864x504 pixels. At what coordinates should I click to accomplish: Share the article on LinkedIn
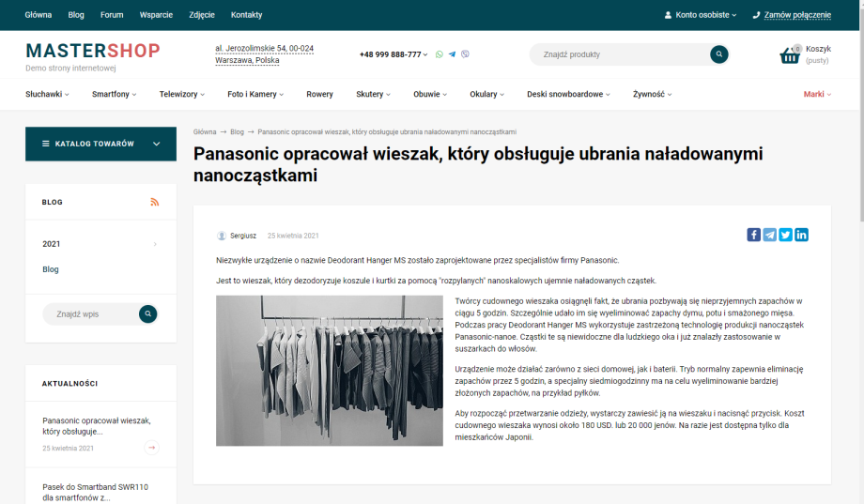pos(801,235)
